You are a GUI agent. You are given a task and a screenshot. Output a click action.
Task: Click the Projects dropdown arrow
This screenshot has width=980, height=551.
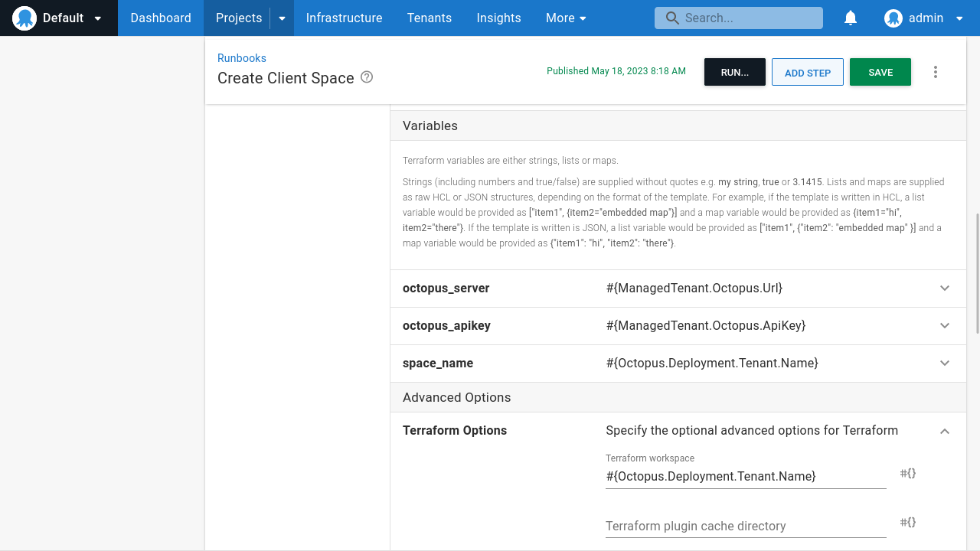(282, 18)
